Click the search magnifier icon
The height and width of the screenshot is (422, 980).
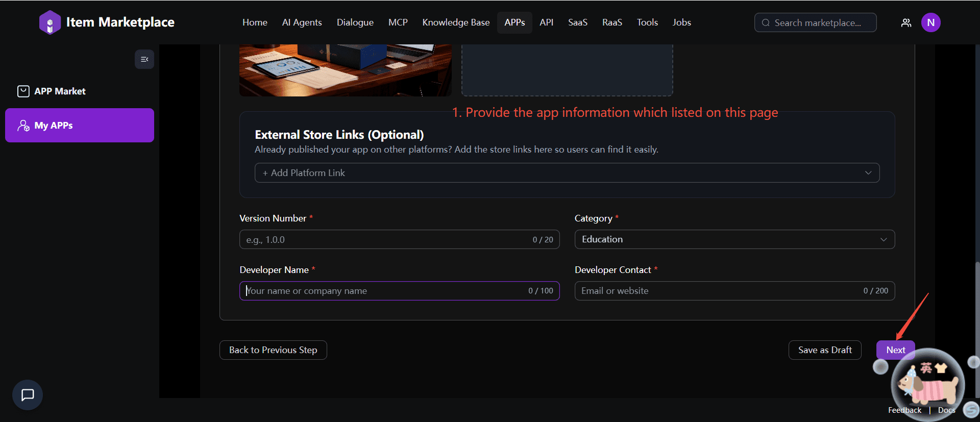[766, 23]
